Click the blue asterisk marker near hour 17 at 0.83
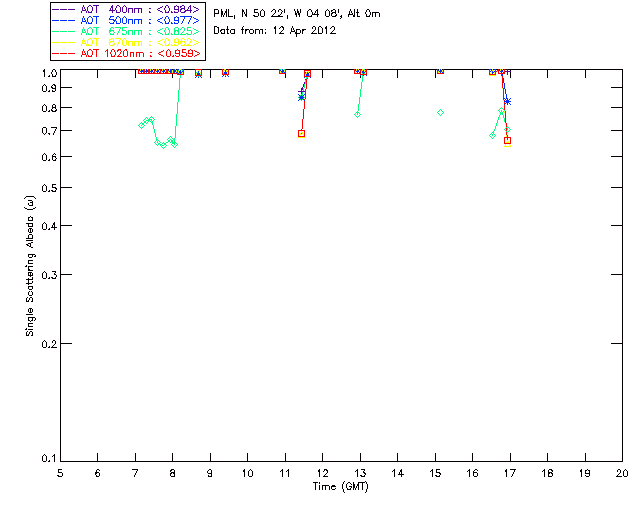Image resolution: width=640 pixels, height=512 pixels. click(x=507, y=101)
